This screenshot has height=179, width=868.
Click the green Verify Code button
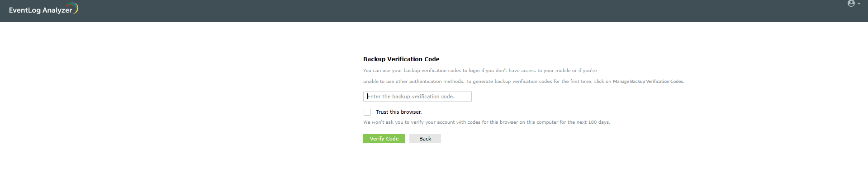coord(384,139)
